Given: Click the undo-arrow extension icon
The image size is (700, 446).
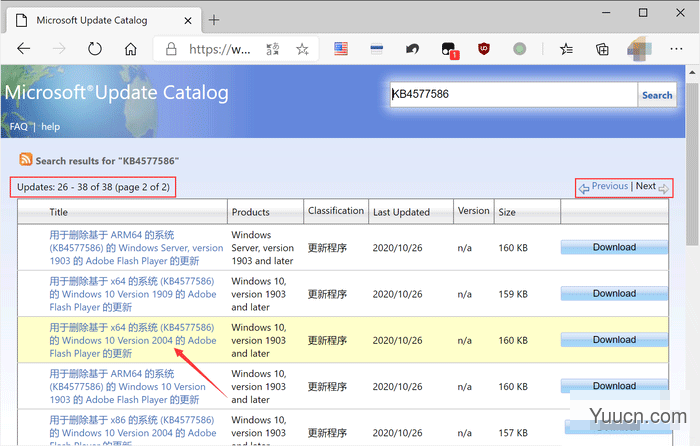Looking at the screenshot, I should 412,49.
